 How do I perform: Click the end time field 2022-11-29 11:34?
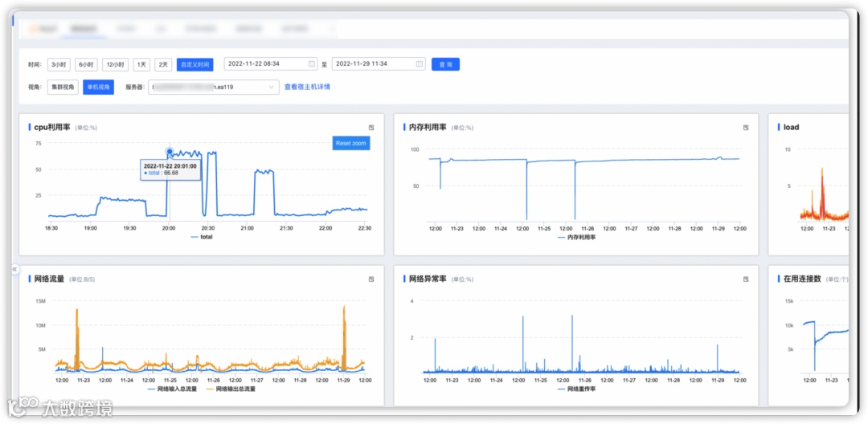click(x=379, y=64)
